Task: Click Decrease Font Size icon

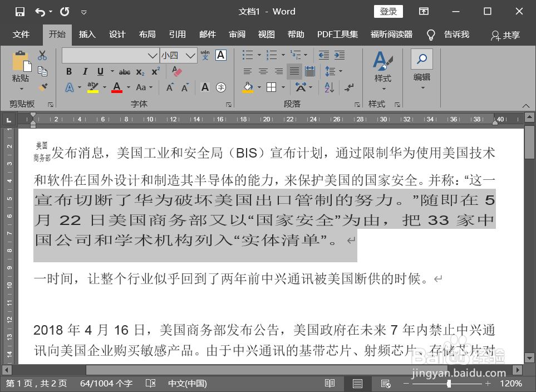Action: [x=185, y=87]
